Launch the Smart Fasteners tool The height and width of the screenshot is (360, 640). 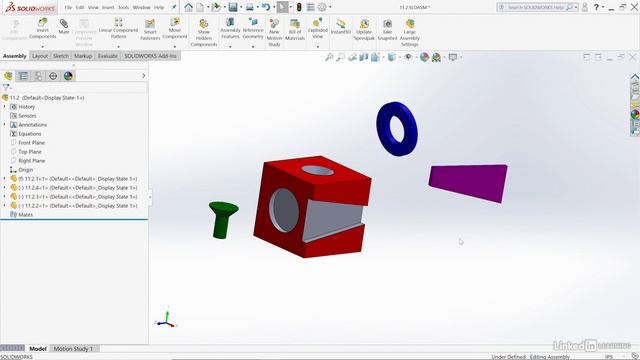tap(150, 29)
